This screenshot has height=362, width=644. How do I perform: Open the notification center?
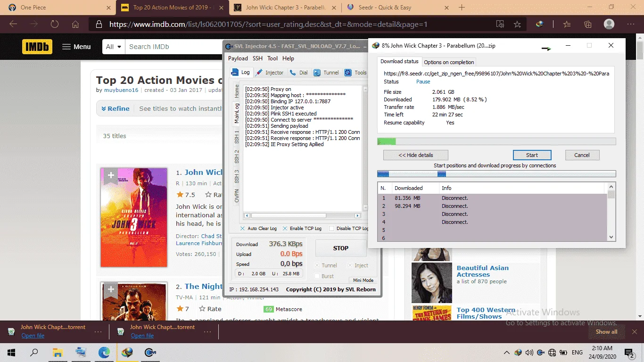629,352
